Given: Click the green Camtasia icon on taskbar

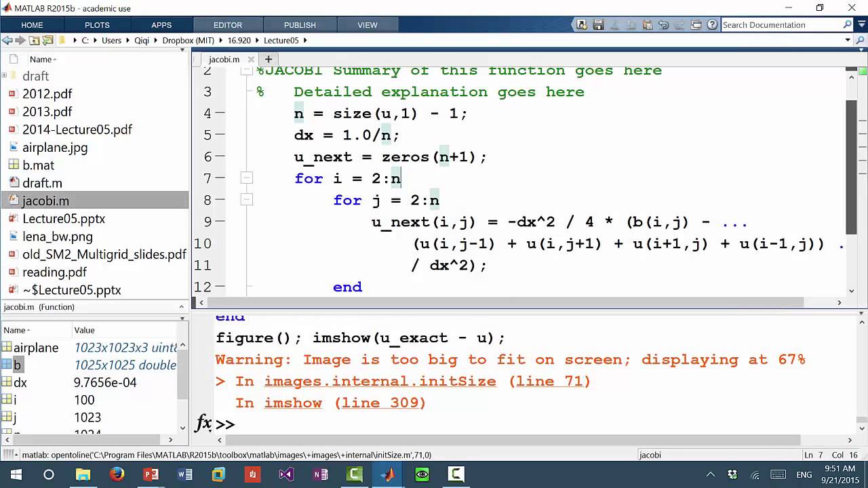Looking at the screenshot, I should (x=354, y=474).
